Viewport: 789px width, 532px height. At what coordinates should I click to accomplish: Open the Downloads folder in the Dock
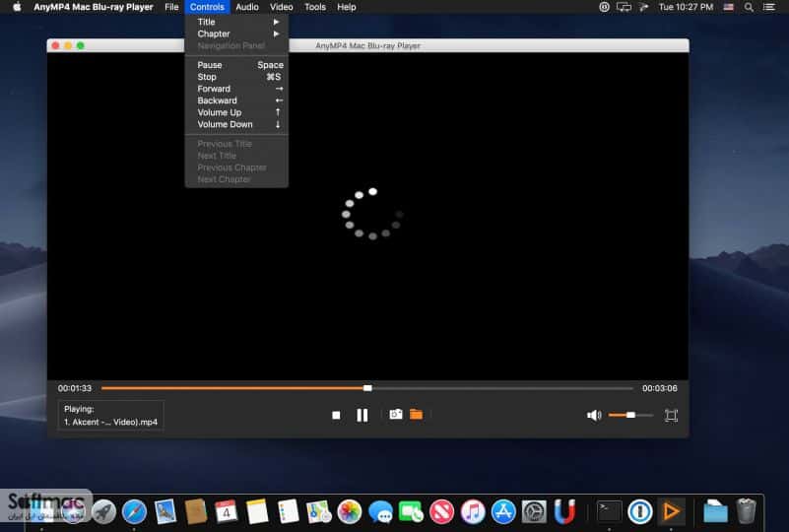[x=715, y=512]
